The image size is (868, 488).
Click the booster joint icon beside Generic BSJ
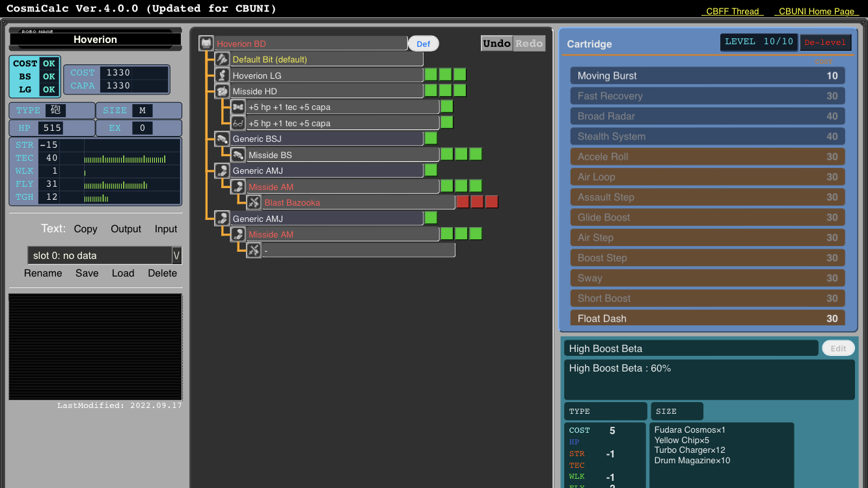[223, 139]
